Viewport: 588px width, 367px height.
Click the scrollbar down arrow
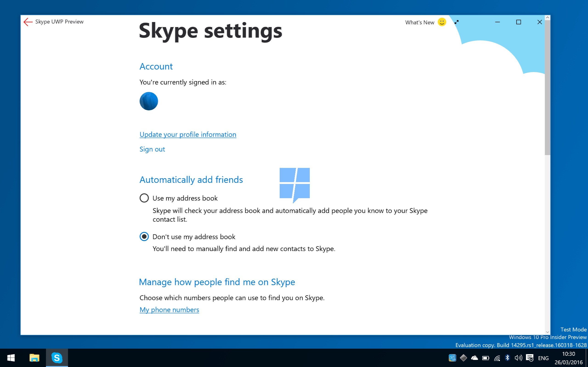[x=547, y=332]
